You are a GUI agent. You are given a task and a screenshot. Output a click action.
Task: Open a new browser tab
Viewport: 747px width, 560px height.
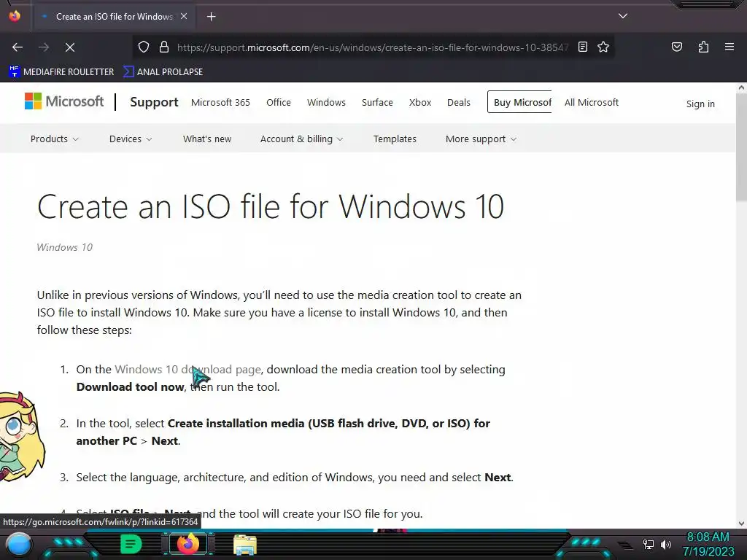coord(212,17)
